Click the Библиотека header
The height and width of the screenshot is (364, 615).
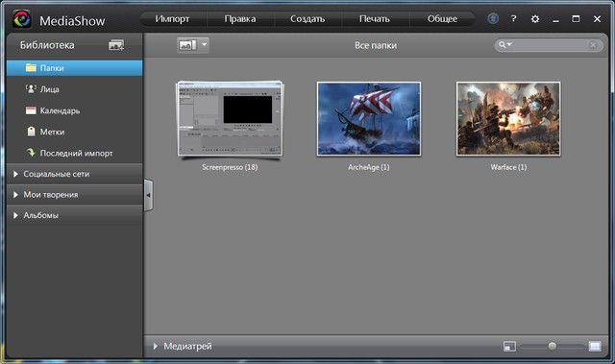[x=47, y=45]
